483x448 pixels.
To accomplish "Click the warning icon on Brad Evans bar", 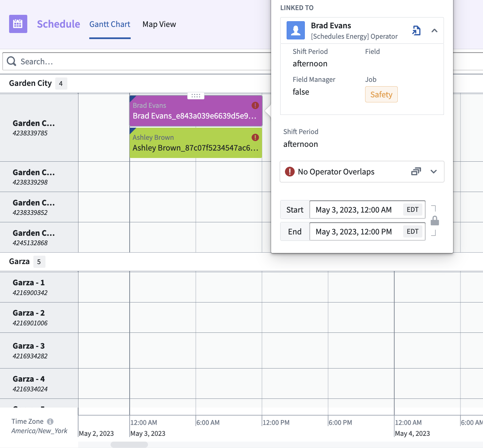I will coord(255,105).
